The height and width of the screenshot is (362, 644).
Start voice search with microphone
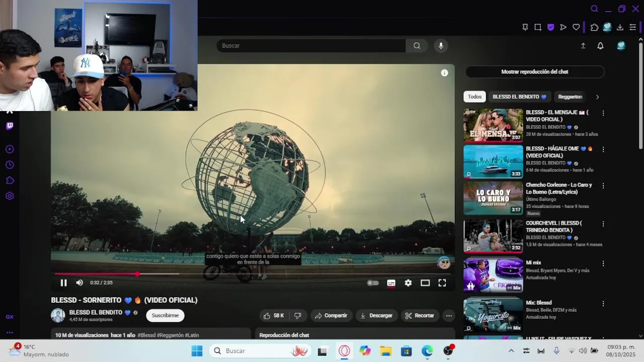[441, 46]
